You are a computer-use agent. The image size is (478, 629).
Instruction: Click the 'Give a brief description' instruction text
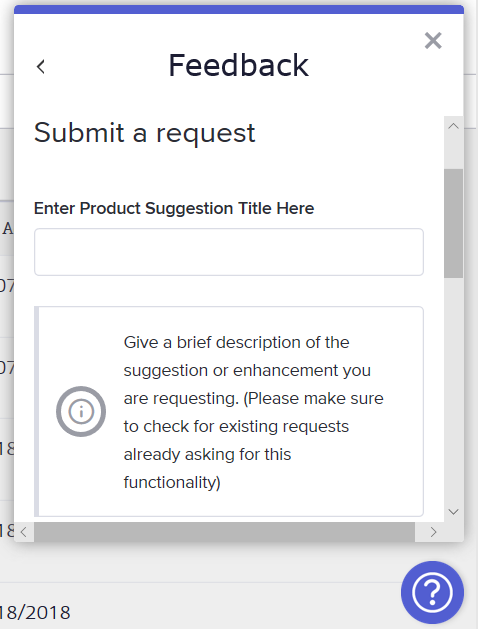253,412
